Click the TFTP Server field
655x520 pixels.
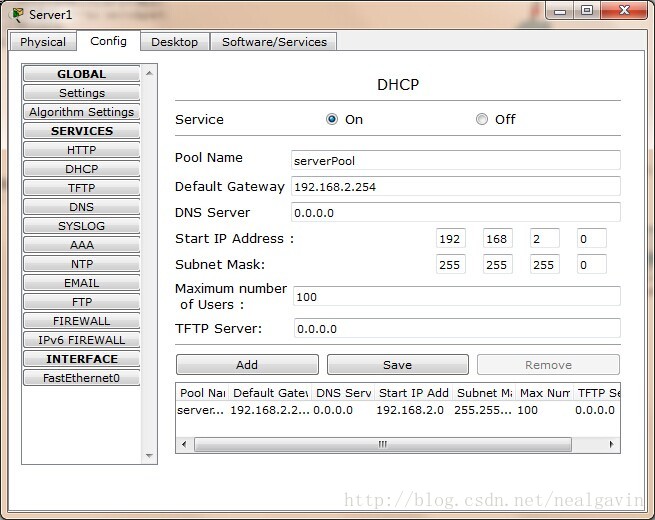tap(457, 328)
